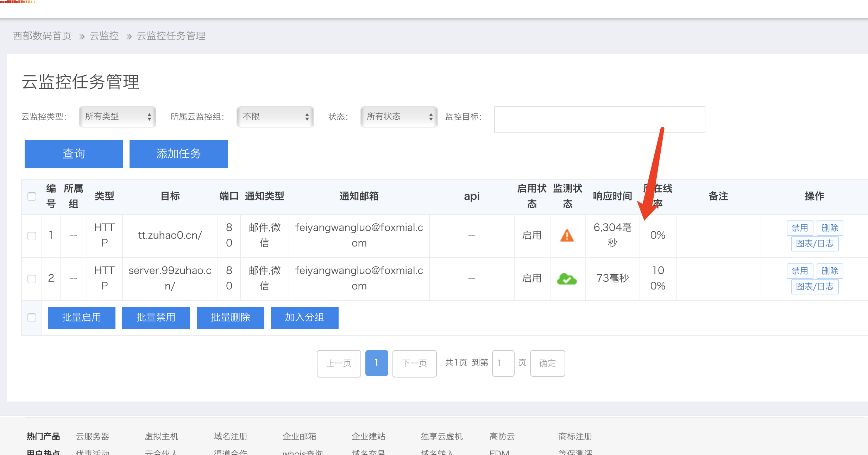This screenshot has width=868, height=455.
Task: Click the green cloud checkmark status icon
Action: pos(567,279)
